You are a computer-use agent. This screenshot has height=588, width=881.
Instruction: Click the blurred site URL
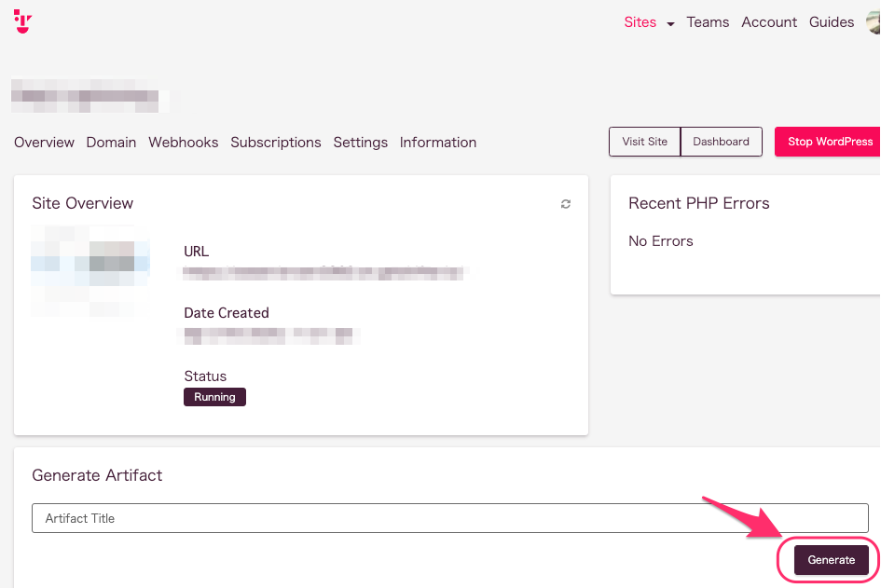(323, 273)
